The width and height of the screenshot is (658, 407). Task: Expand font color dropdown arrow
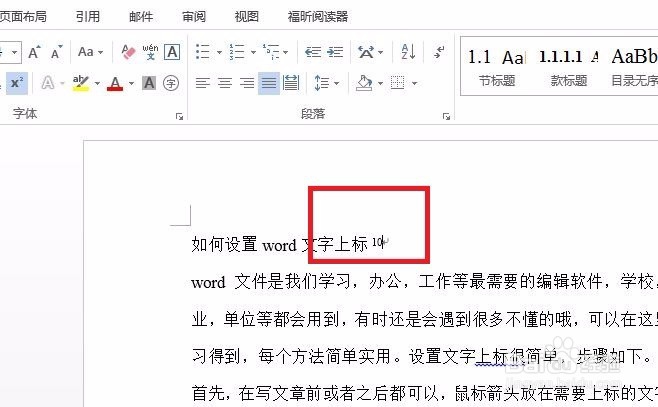131,83
